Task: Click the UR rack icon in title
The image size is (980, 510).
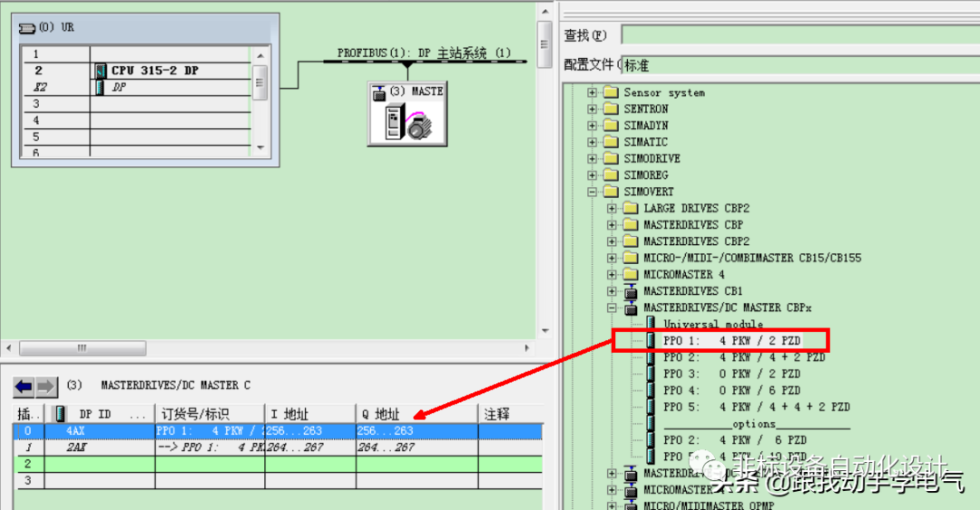Action: pyautogui.click(x=27, y=28)
